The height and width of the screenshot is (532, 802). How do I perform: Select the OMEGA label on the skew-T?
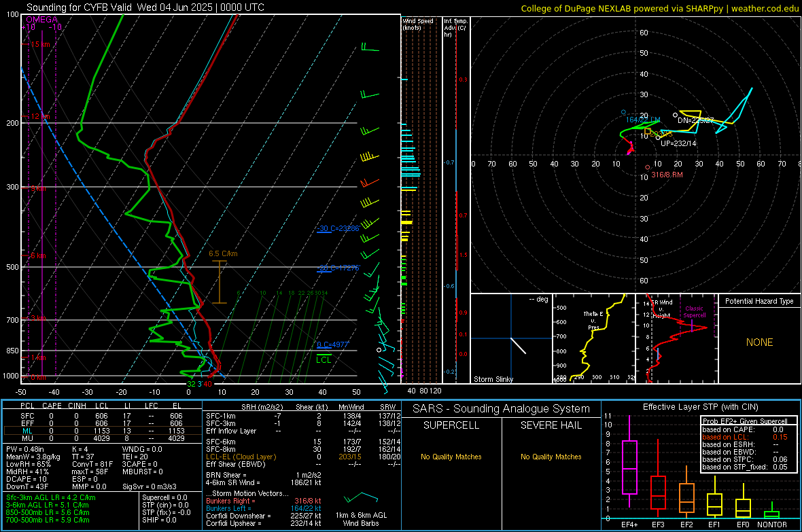tap(42, 20)
